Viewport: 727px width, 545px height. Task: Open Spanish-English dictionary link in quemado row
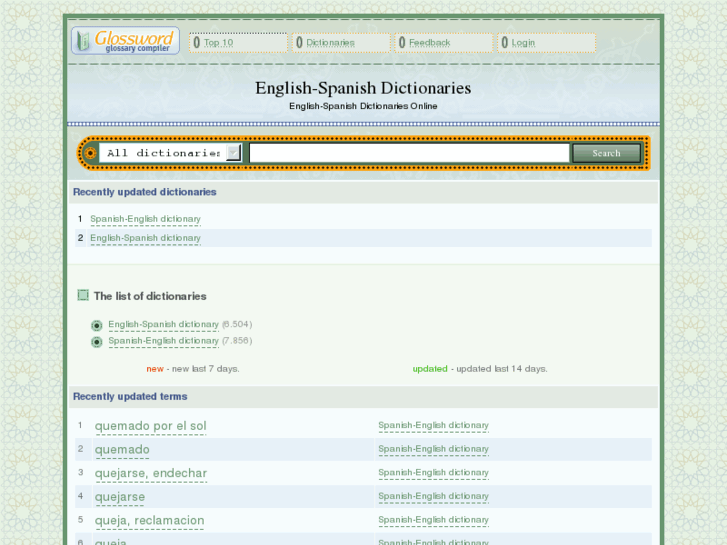tap(434, 449)
